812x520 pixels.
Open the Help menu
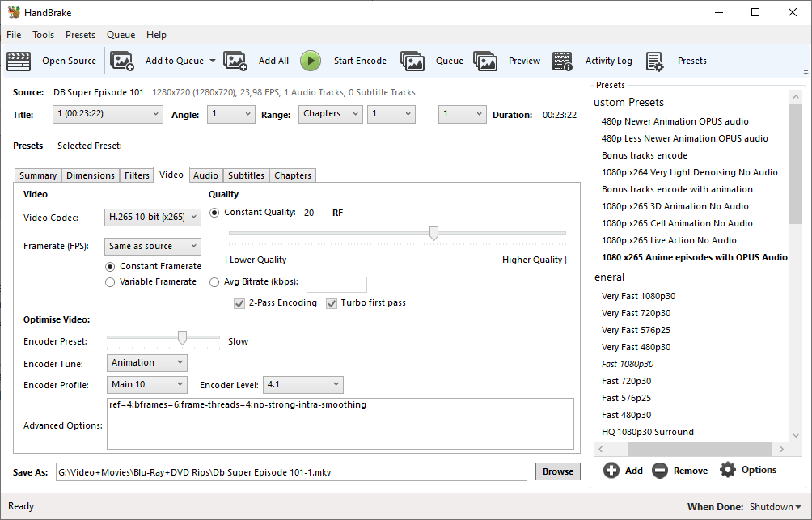click(156, 35)
